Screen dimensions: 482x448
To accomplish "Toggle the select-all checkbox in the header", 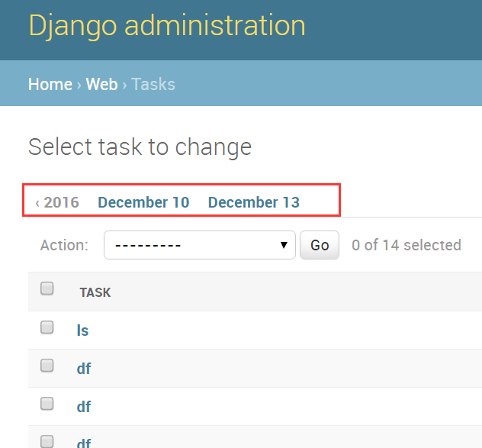I will coord(47,288).
